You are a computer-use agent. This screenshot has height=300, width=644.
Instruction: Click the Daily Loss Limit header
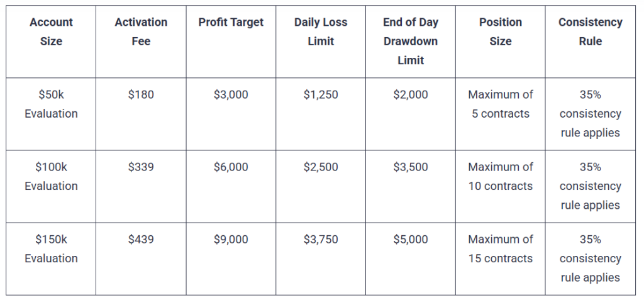point(321,31)
